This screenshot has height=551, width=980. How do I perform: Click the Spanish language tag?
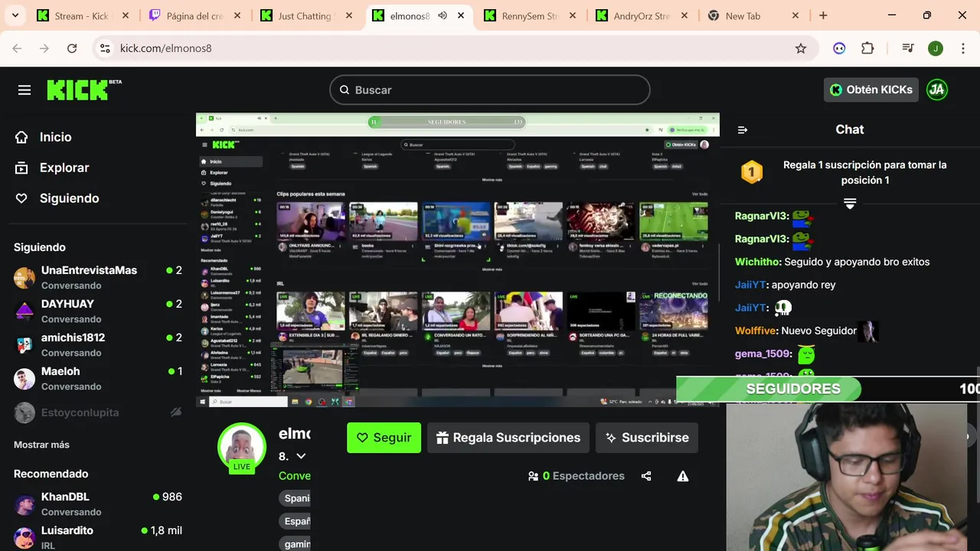tap(295, 498)
